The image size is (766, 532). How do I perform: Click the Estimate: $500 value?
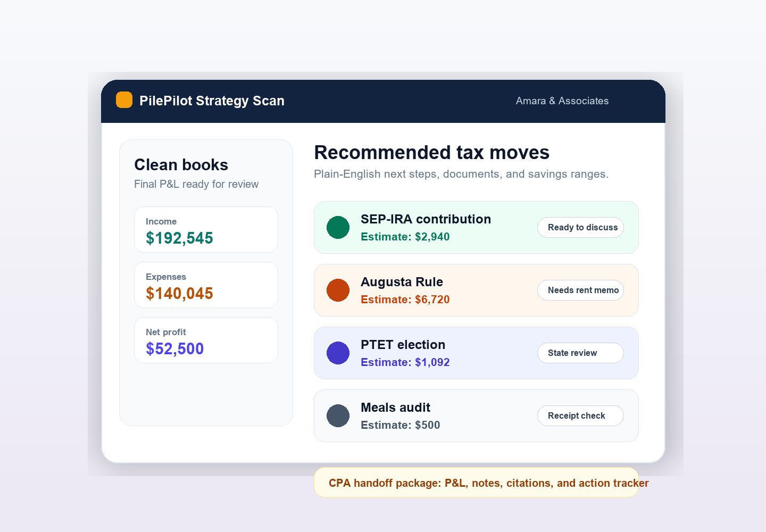pos(400,425)
